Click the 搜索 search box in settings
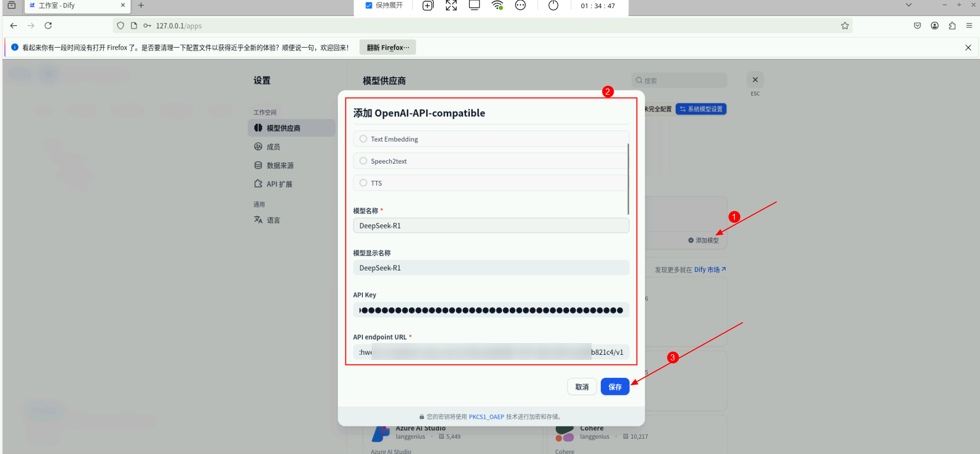Screen dimensions: 980x454 coord(679,80)
